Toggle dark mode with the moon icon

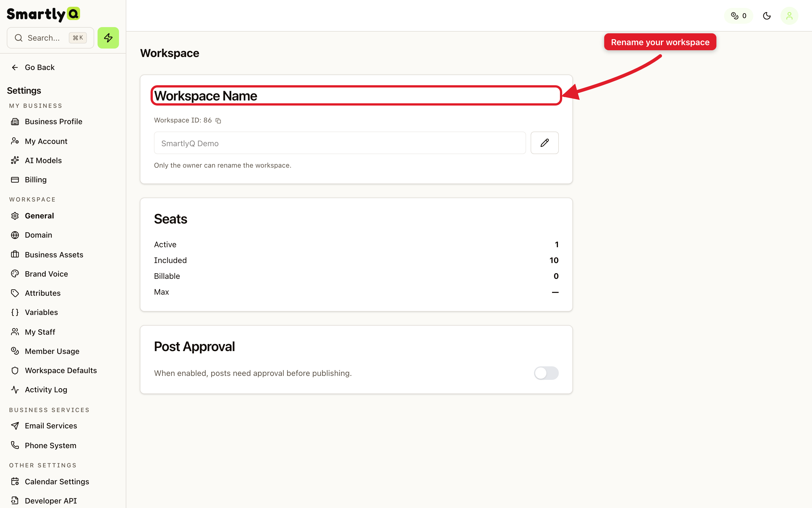[767, 16]
